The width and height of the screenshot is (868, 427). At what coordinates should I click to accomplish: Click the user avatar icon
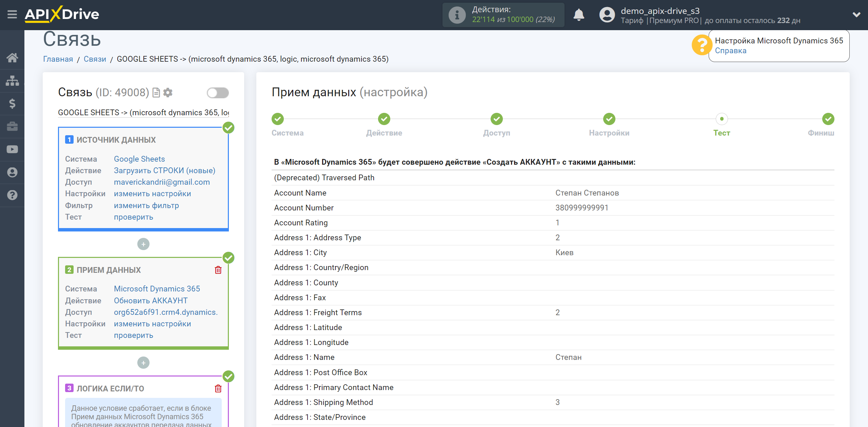coord(607,15)
